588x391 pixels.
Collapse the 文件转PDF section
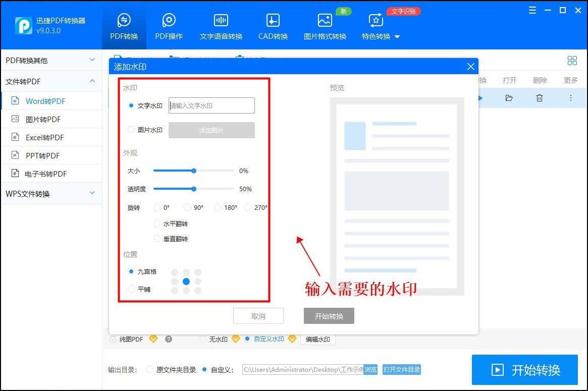[x=50, y=81]
